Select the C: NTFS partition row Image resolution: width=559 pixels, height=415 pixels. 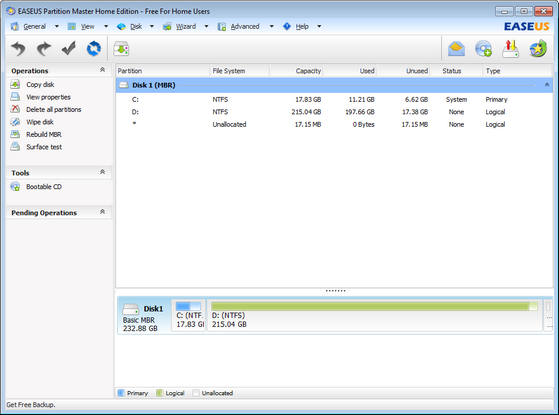tap(334, 99)
